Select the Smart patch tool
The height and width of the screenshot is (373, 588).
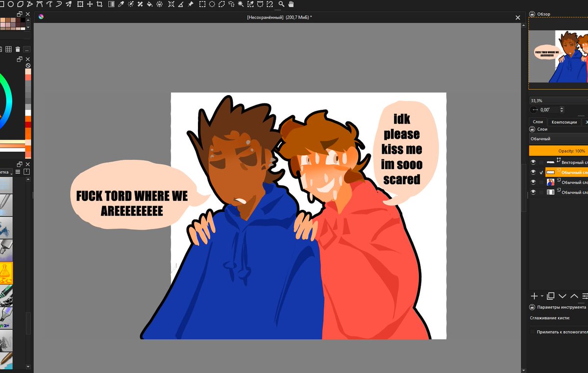(140, 4)
